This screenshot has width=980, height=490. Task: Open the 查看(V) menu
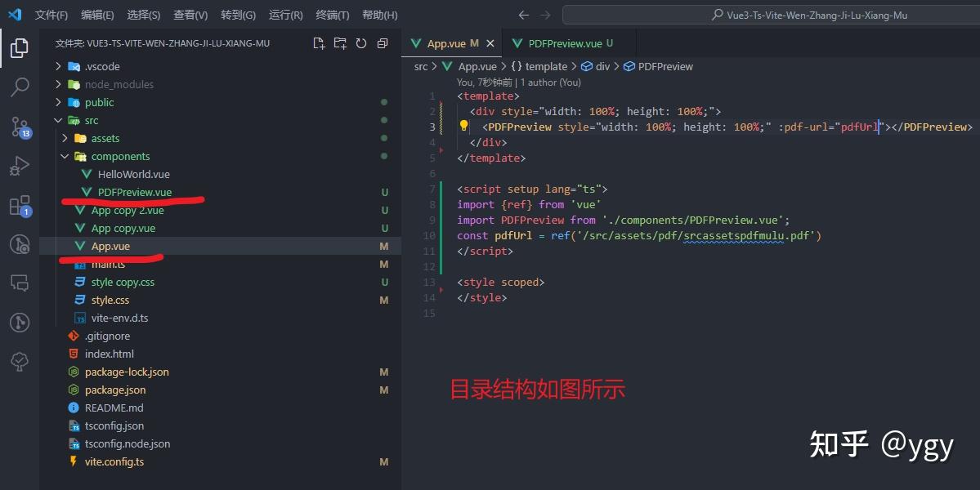click(190, 15)
